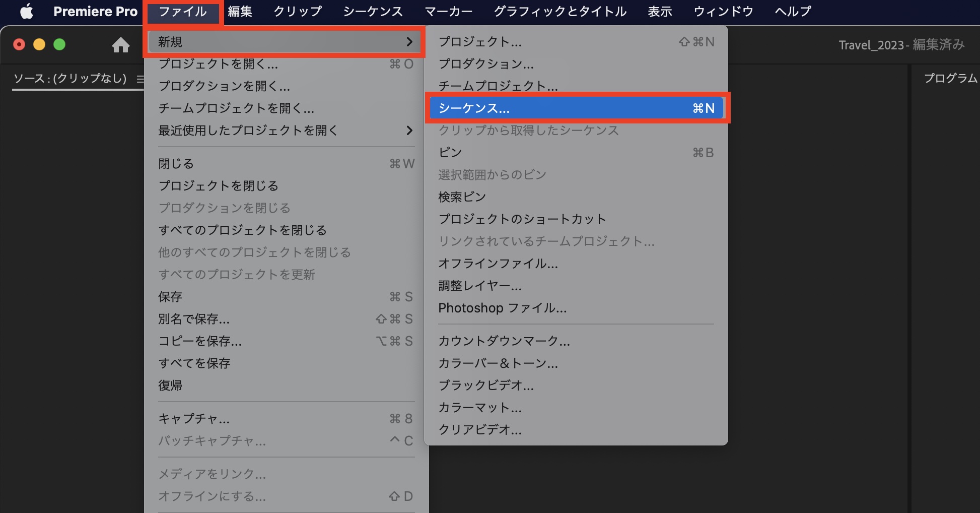
Task: Open the ヘルプ menu
Action: pyautogui.click(x=793, y=11)
